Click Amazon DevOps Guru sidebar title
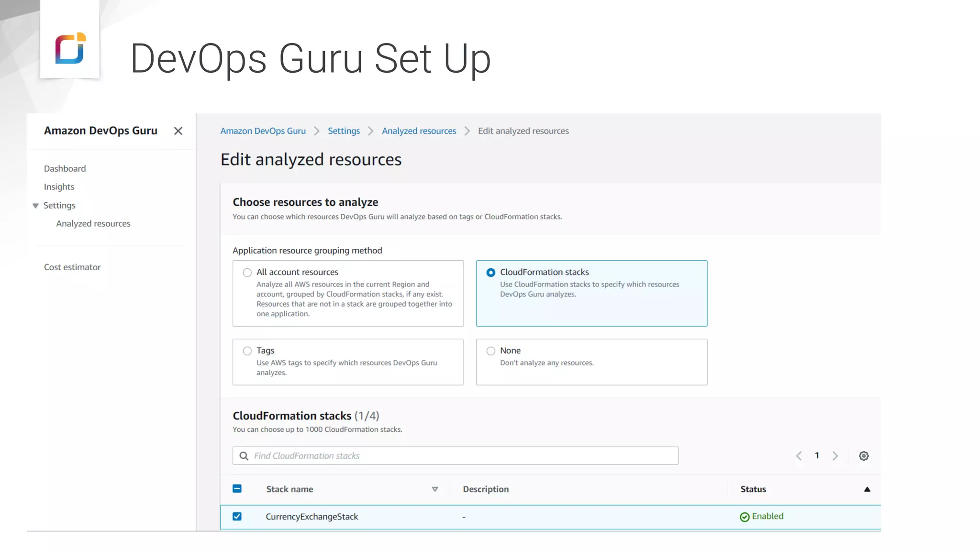This screenshot has height=551, width=980. coord(100,131)
